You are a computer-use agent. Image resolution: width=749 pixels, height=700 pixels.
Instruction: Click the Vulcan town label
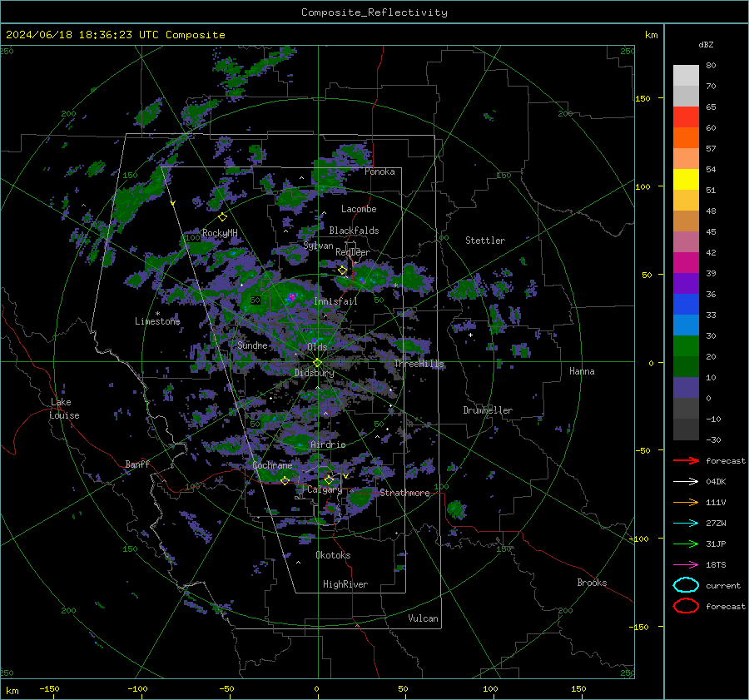click(423, 618)
